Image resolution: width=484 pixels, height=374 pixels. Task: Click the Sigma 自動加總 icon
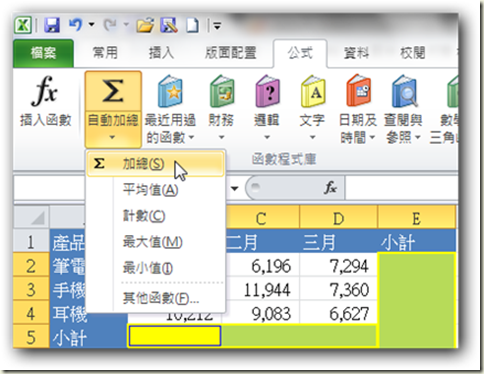coord(113,91)
